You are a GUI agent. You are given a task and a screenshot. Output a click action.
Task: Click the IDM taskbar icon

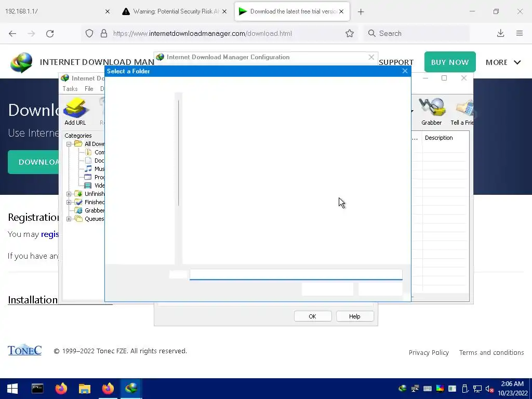click(x=131, y=389)
